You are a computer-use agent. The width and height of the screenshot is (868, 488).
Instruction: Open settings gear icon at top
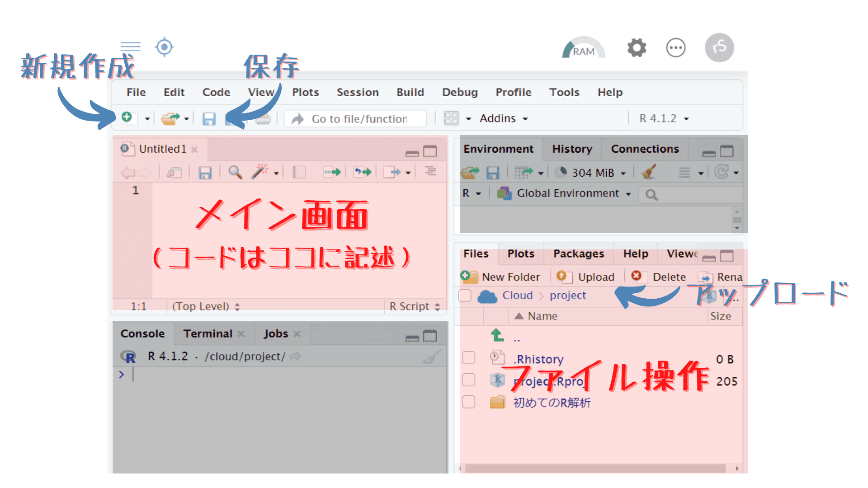[637, 47]
